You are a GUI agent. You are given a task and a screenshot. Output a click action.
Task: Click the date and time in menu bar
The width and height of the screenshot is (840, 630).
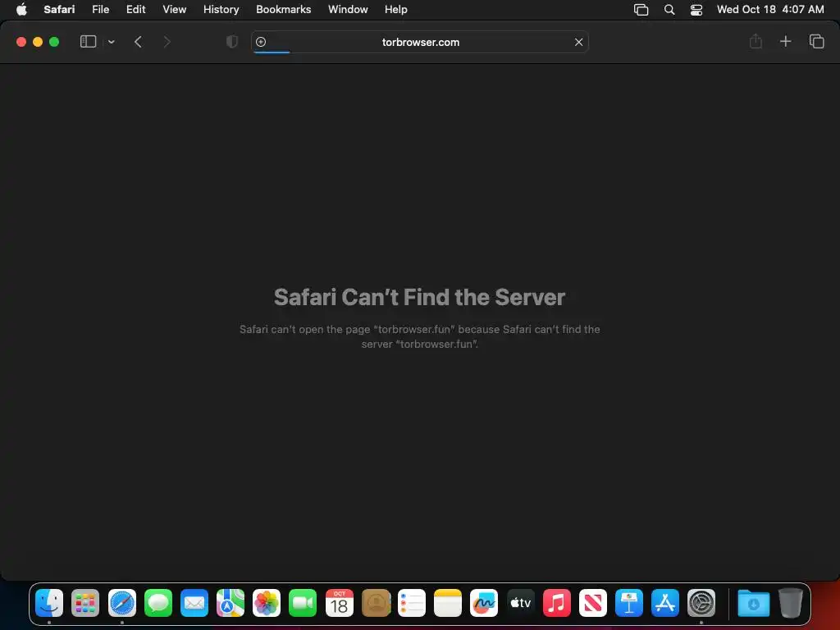[x=770, y=9]
